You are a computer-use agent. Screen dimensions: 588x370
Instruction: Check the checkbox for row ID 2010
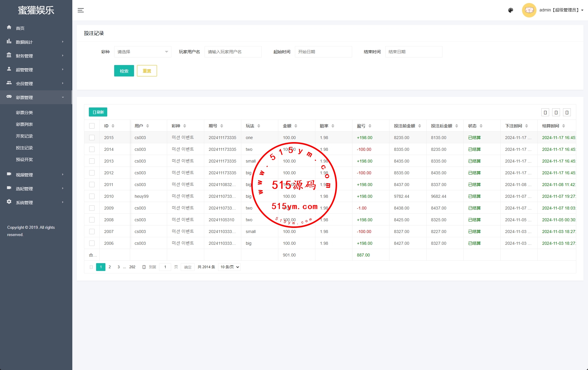point(92,196)
